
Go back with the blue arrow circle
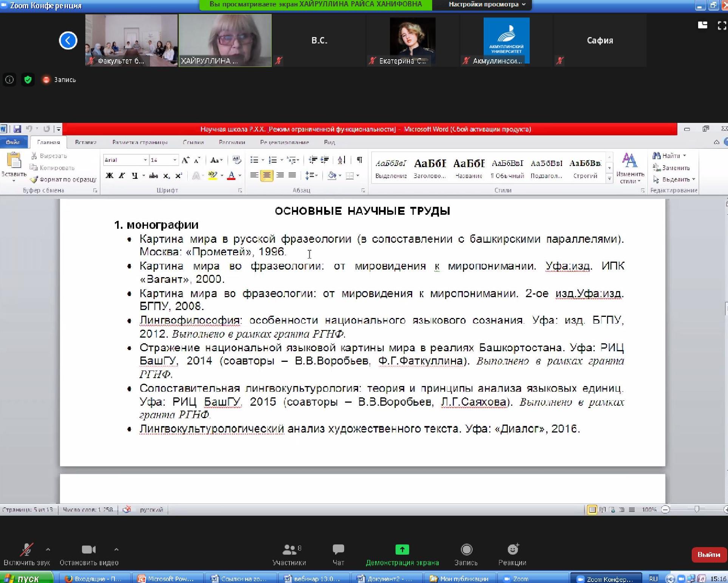(x=68, y=40)
